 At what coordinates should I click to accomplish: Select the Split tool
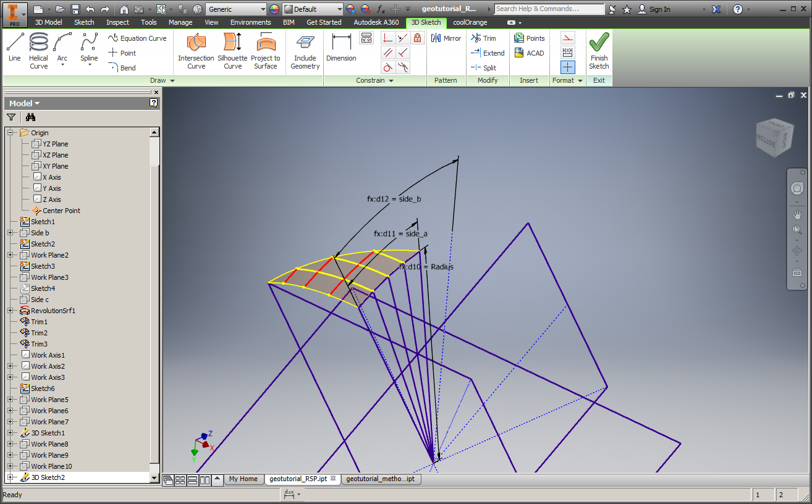tap(484, 68)
